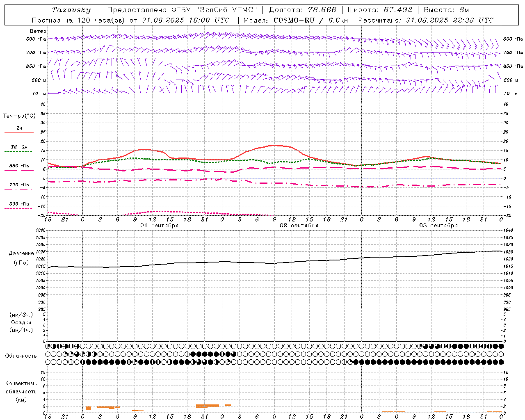Click the black pressure curve line
This screenshot has width=525, height=420.
(275, 263)
